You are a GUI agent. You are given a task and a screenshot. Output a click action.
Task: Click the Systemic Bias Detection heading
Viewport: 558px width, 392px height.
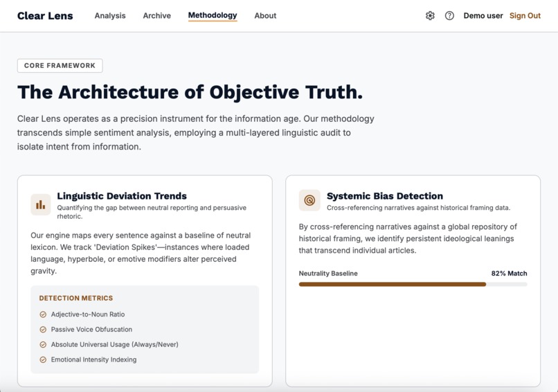tap(385, 196)
